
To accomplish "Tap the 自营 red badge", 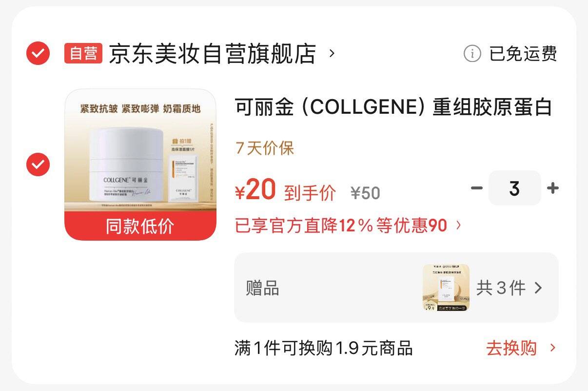I will [83, 53].
